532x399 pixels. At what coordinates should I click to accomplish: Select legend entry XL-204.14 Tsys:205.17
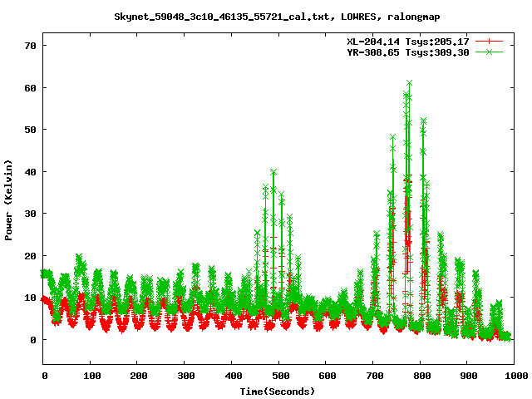click(408, 42)
